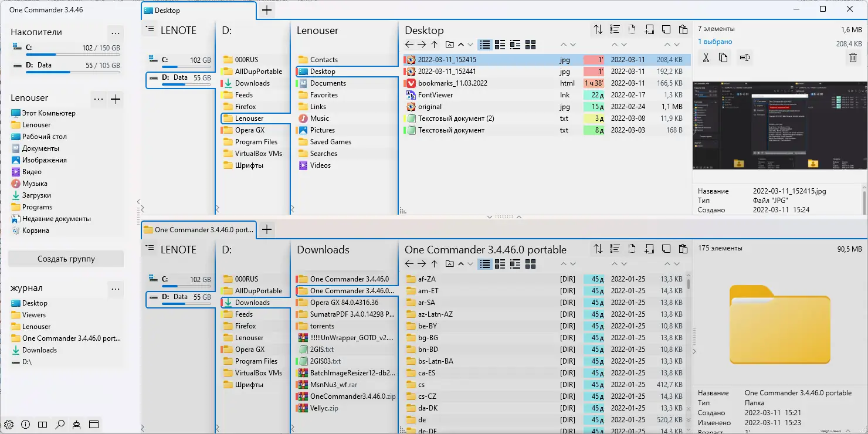The image size is (868, 434).
Task: Rename the selected file
Action: coord(745,57)
